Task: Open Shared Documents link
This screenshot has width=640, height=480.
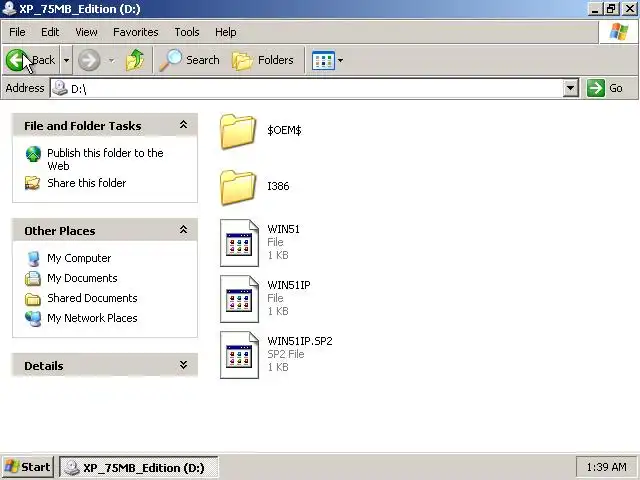Action: [92, 298]
